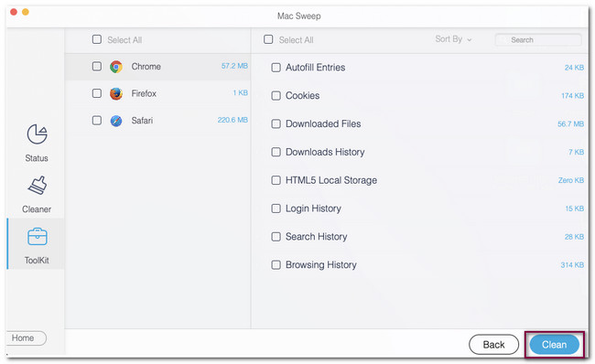595x364 pixels.
Task: Enable the Autofill Entries checkbox
Action: pyautogui.click(x=276, y=68)
